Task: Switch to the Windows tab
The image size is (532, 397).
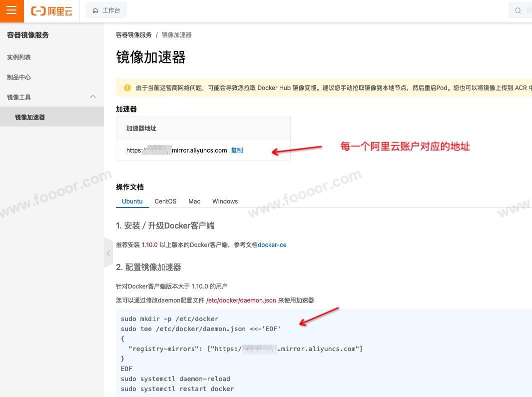Action: [225, 201]
